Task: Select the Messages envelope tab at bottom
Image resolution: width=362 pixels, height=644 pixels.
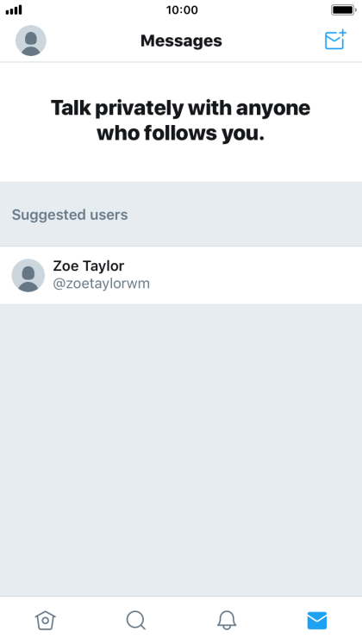Action: (x=317, y=620)
